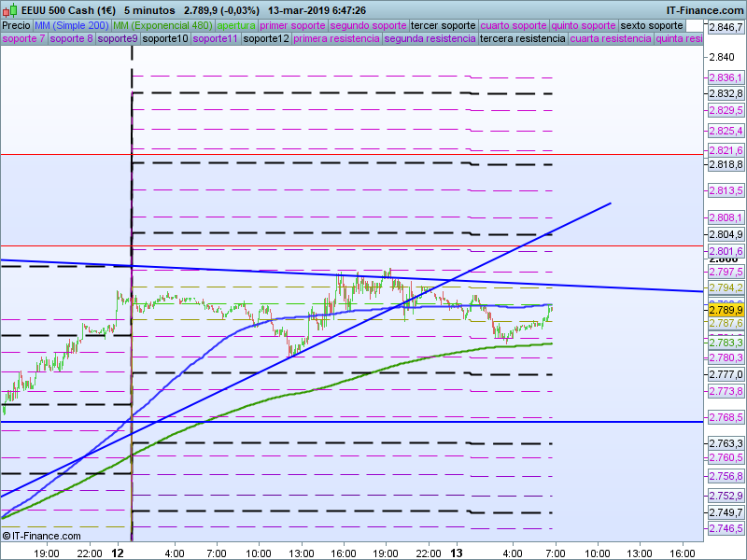Select the Precio legend label
747x560 pixels.
point(16,26)
